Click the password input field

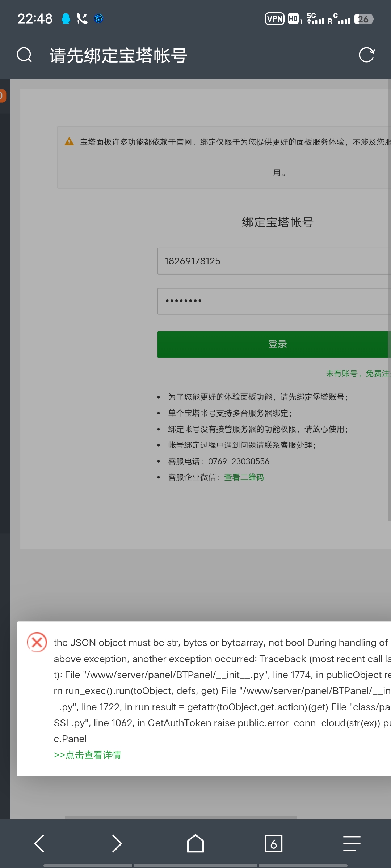coord(274,301)
